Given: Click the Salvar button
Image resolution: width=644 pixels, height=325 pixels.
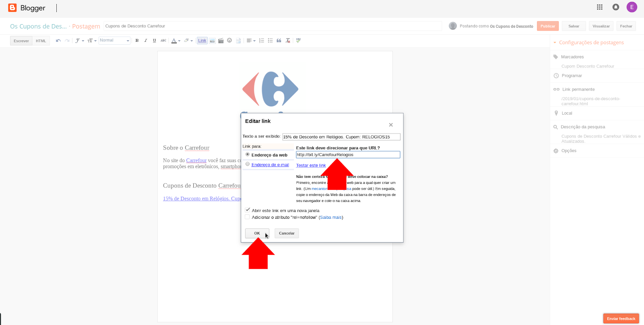Looking at the screenshot, I should pos(574,26).
